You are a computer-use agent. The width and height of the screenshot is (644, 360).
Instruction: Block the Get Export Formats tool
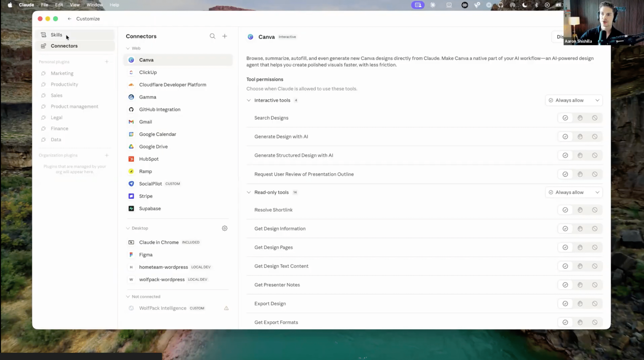595,322
